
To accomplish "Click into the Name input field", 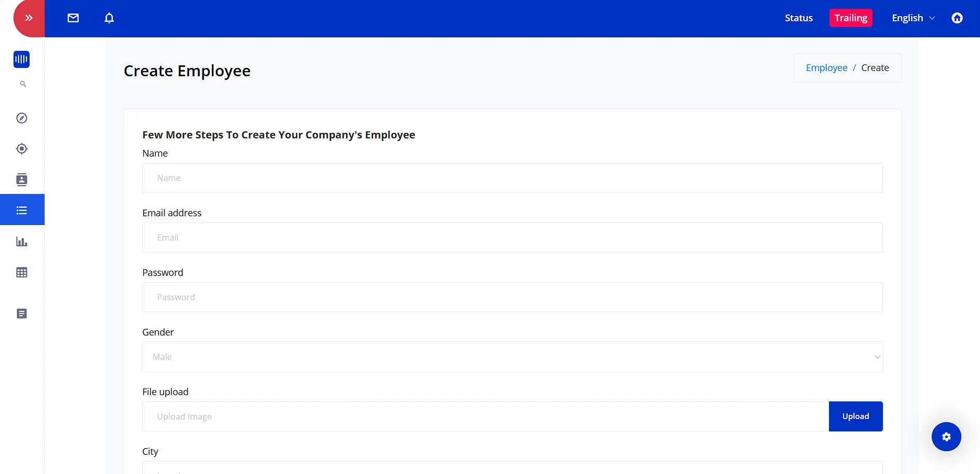I will (512, 178).
